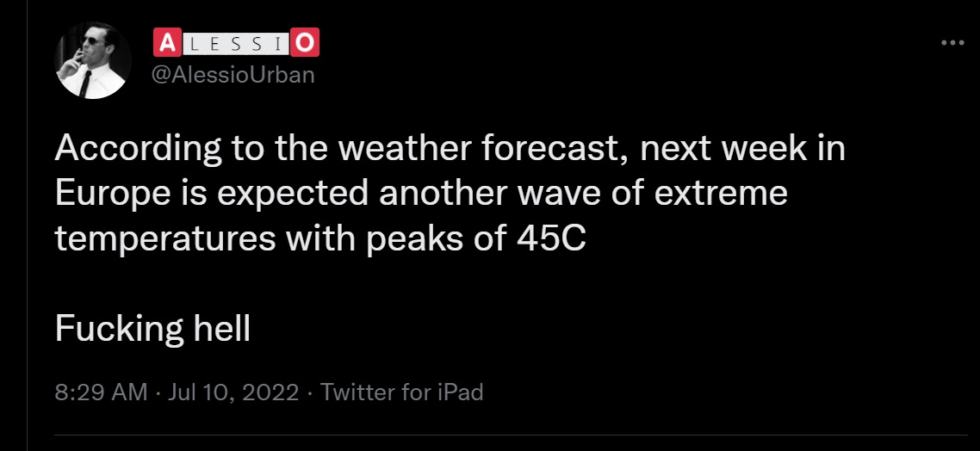
Task: Click the profile avatar of AlessioUrban
Action: pyautogui.click(x=94, y=60)
